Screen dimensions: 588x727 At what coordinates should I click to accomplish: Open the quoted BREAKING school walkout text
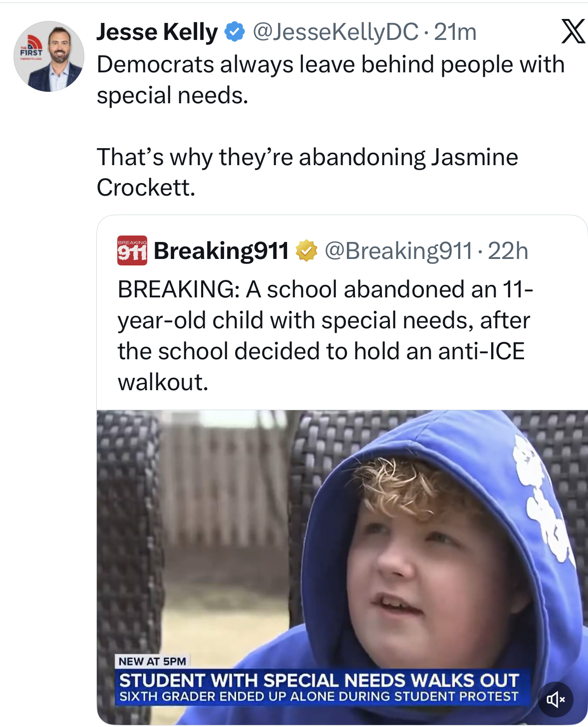(x=325, y=335)
